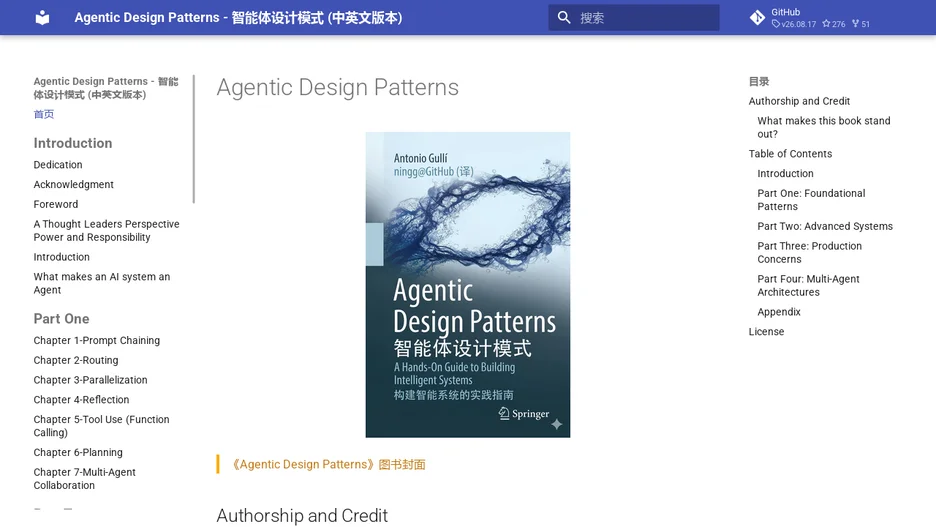Jump to Authorship and Credit in TOC
Viewport: 936px width, 527px height.
pyautogui.click(x=799, y=101)
